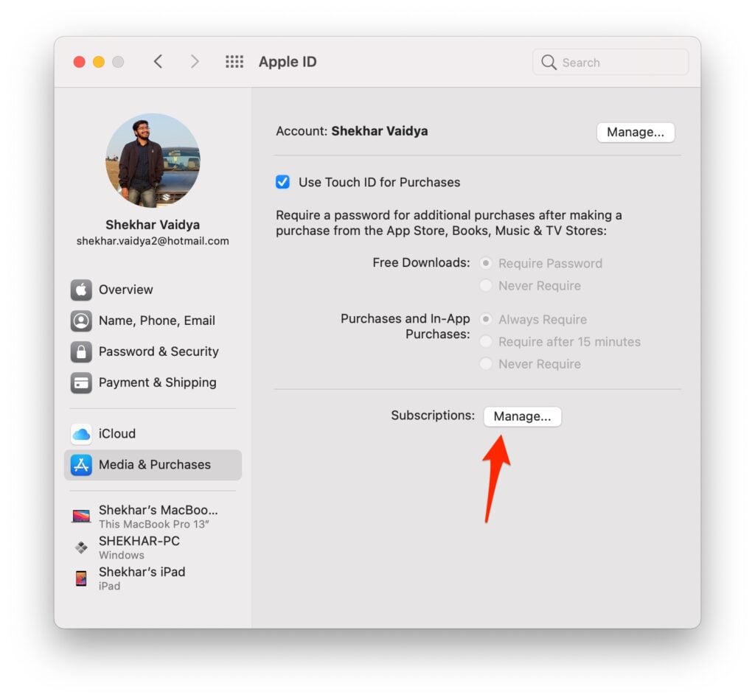Image resolution: width=755 pixels, height=700 pixels.
Task: Close the Apple ID window
Action: 80,62
